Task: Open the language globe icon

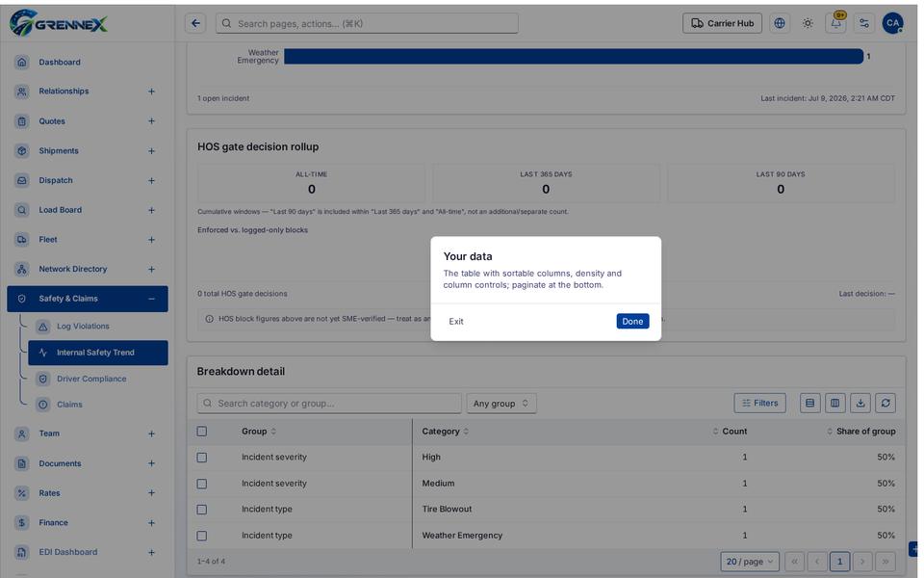Action: click(780, 23)
